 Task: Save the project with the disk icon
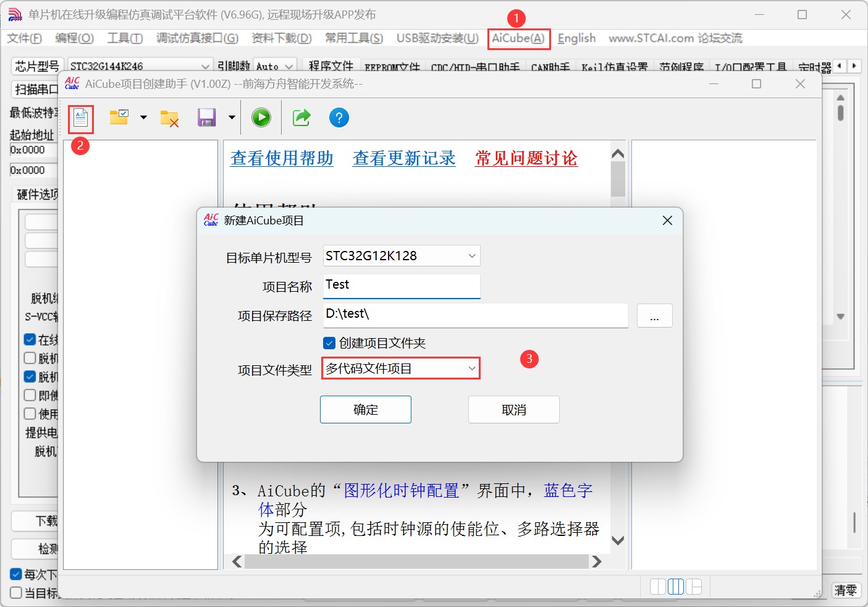coord(206,117)
